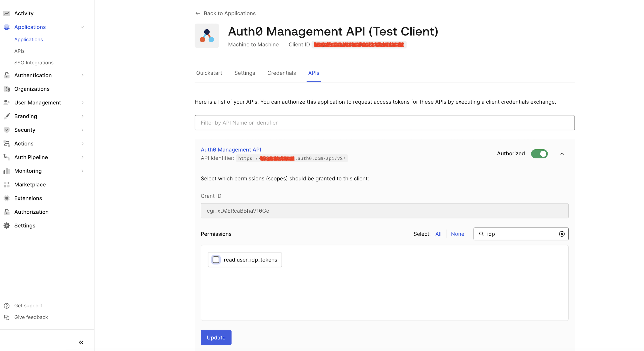Open Settings in the sidebar

(25, 225)
